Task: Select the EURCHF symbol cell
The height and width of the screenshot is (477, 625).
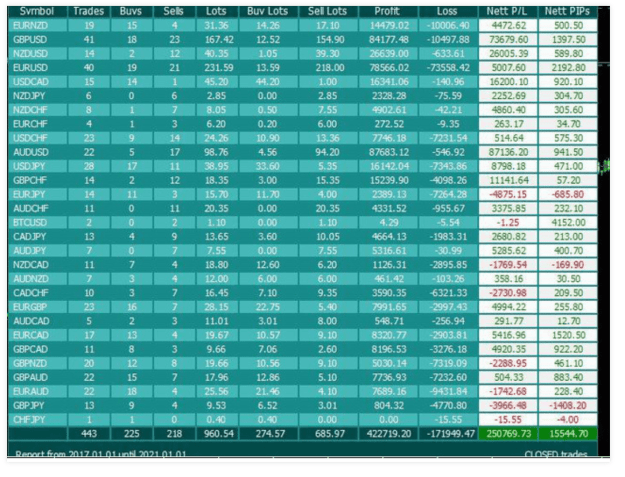Action: pos(37,124)
